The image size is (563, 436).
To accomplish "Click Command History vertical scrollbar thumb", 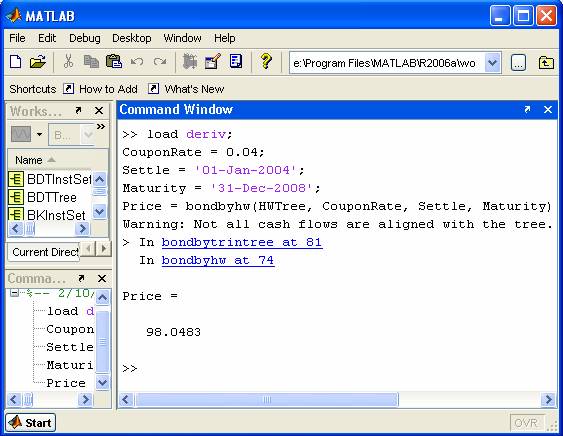I will (102, 341).
